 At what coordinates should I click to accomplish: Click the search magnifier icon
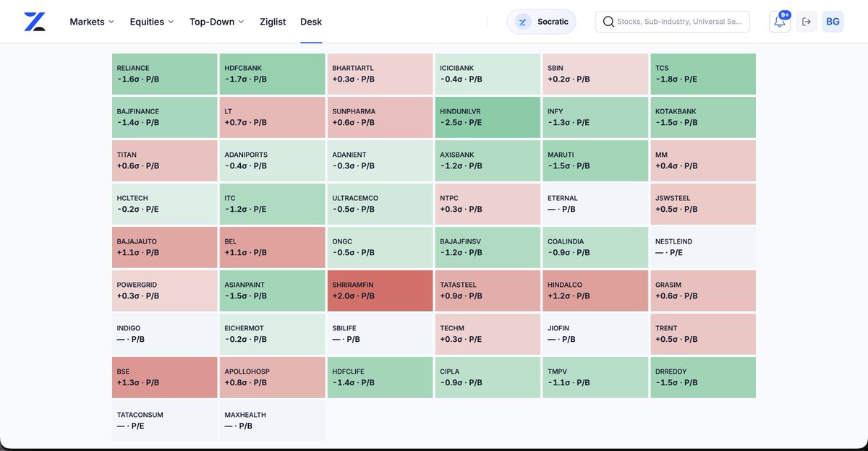pyautogui.click(x=608, y=22)
